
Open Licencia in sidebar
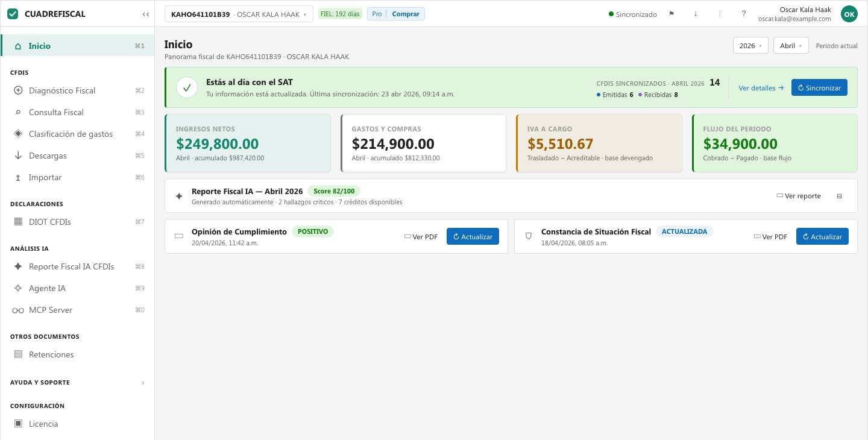coord(77,424)
